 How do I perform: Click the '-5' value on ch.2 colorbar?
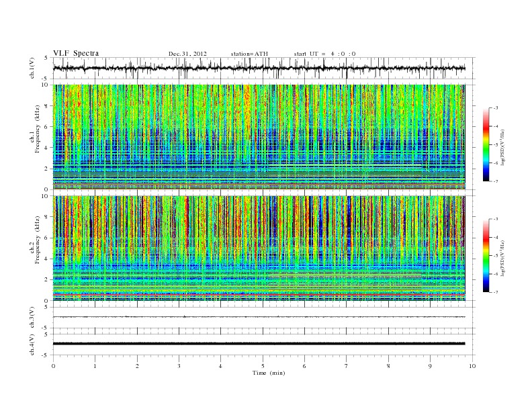(495, 256)
